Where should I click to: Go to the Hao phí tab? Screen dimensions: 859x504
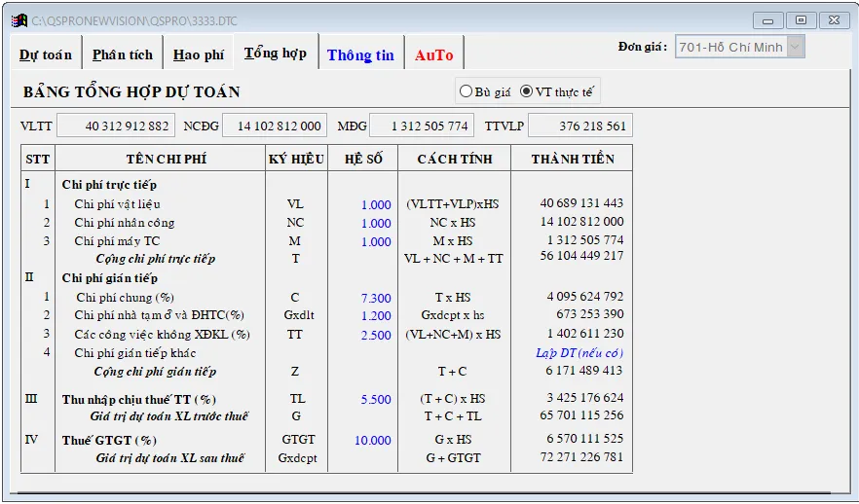[x=199, y=54]
